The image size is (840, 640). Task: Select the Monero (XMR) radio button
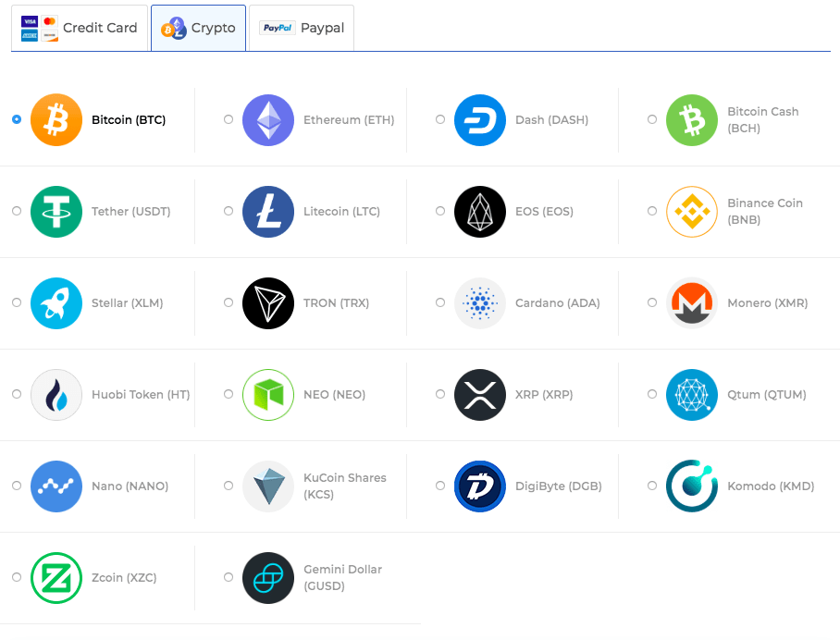click(x=652, y=302)
